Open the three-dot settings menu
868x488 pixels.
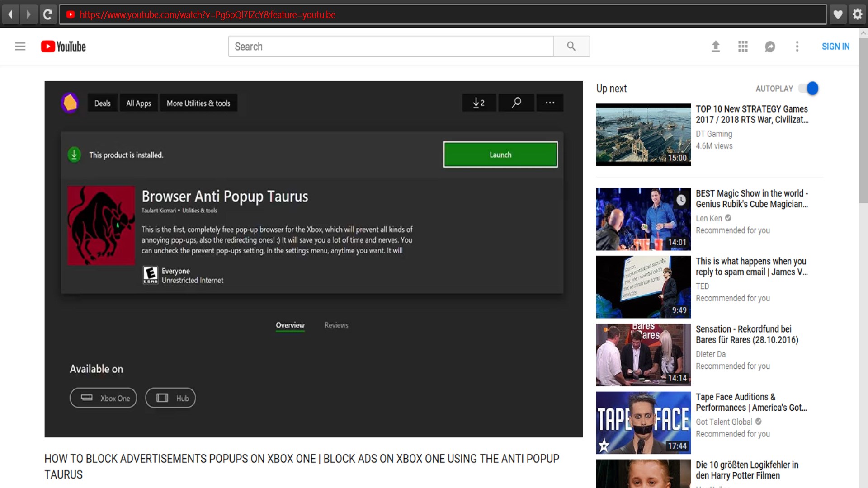pyautogui.click(x=797, y=46)
